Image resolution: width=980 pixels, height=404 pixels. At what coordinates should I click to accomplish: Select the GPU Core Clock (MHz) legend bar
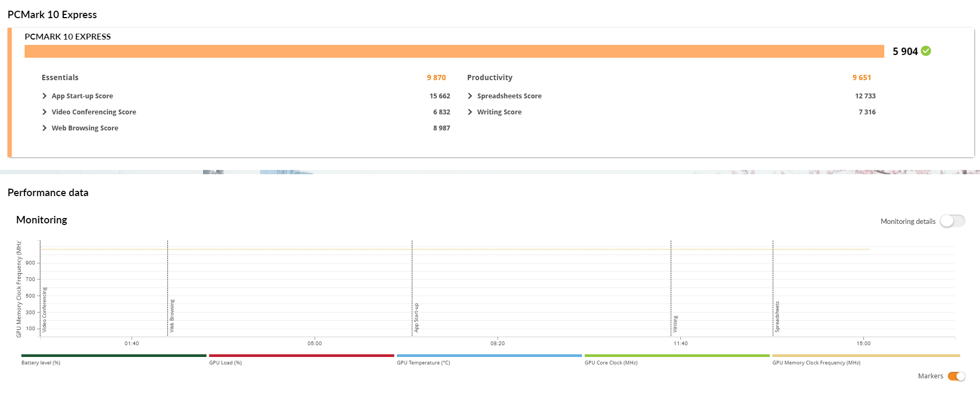click(677, 355)
